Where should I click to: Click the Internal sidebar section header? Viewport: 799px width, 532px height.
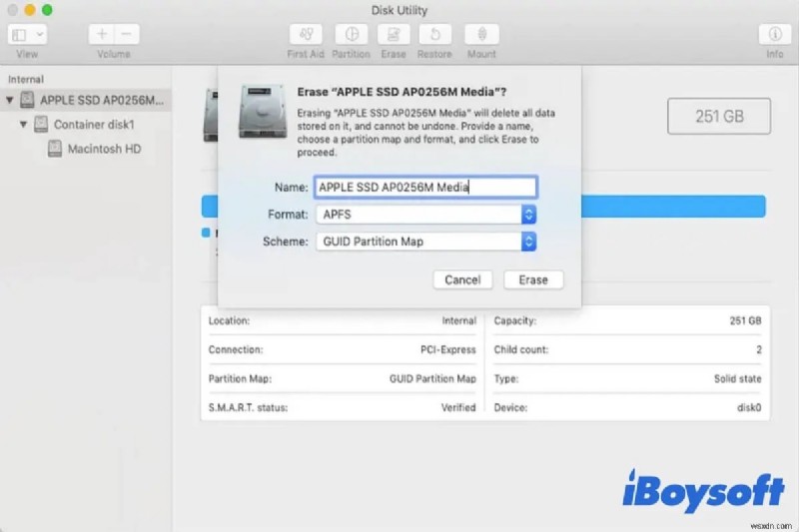click(26, 80)
